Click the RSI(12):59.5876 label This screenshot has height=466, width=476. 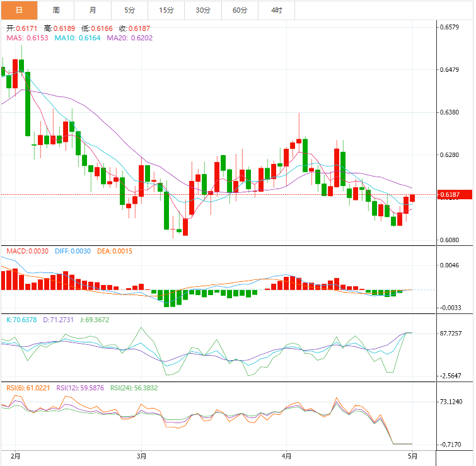tap(80, 388)
